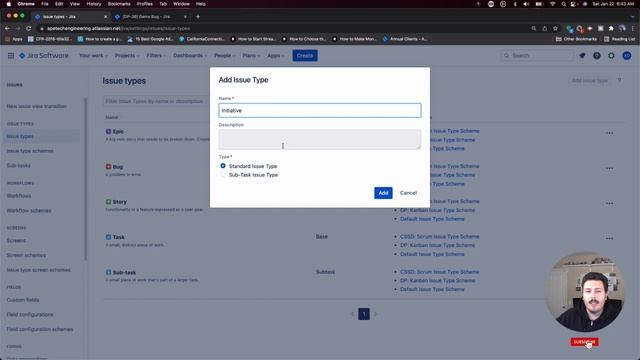
Task: Open a new browser tab
Action: (198, 17)
